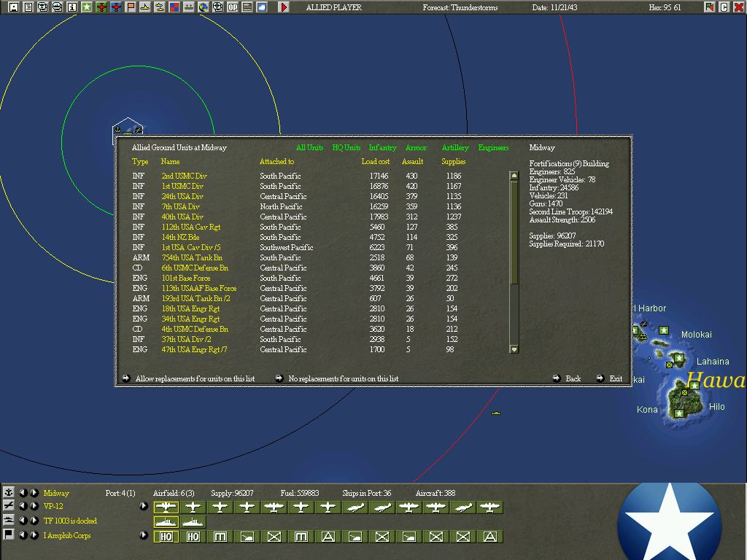Image resolution: width=747 pixels, height=560 pixels.
Task: Select the first HQ unit icon in bottom bar
Action: point(166,537)
